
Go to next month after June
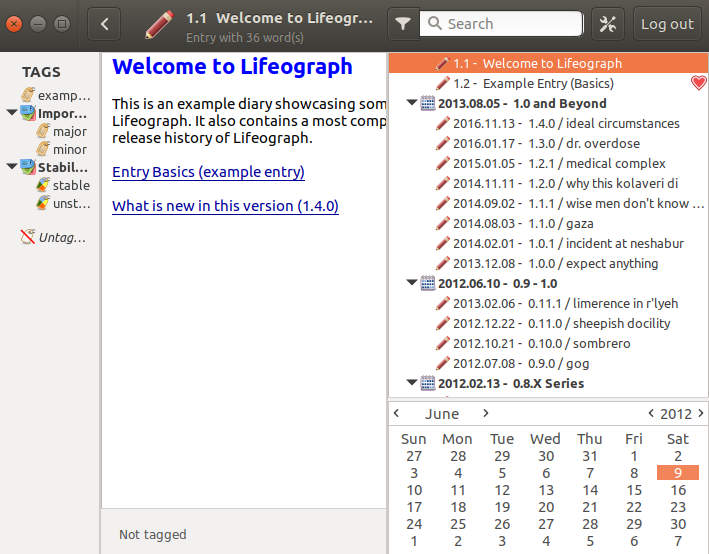(x=485, y=413)
